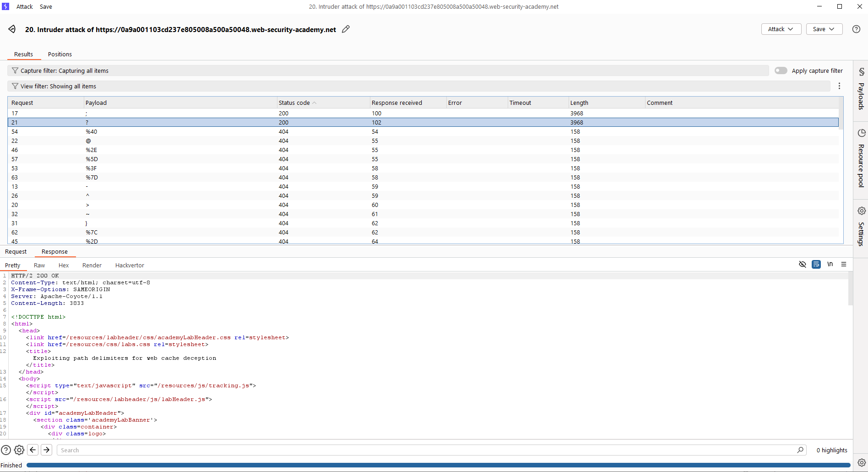868x472 pixels.
Task: Open help via top-right question mark icon
Action: 856,29
